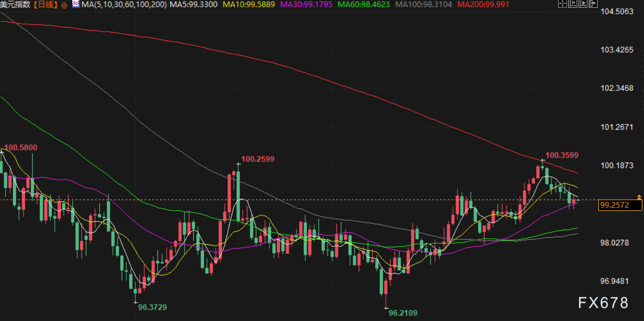Click the exit arrow icon in top toolbar
This screenshot has width=644, height=321.
point(592,4)
